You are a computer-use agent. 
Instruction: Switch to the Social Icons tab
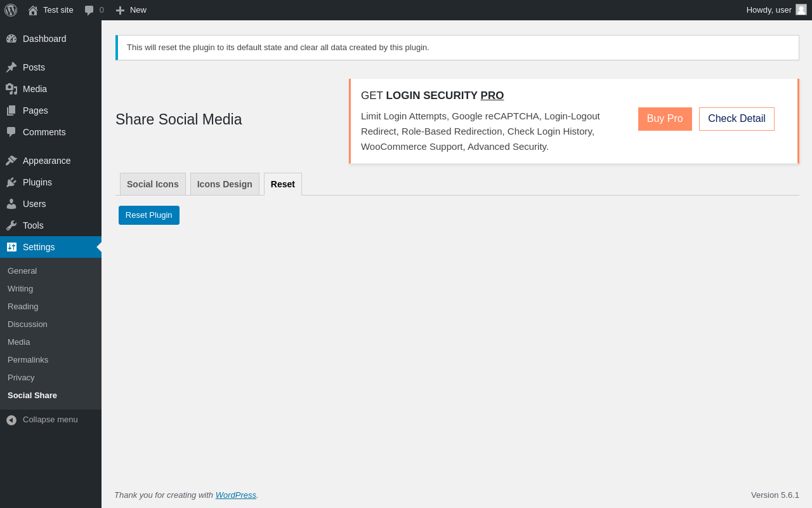pyautogui.click(x=153, y=184)
